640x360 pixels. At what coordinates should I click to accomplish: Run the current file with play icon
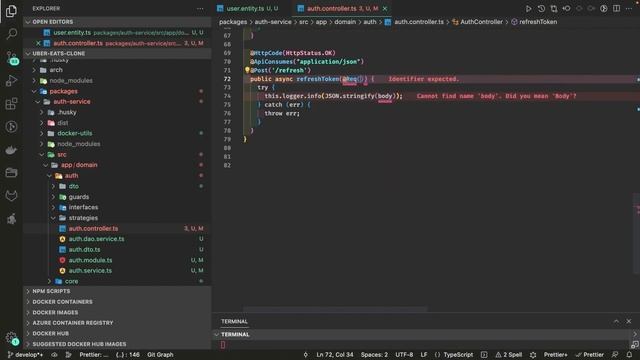click(x=528, y=9)
